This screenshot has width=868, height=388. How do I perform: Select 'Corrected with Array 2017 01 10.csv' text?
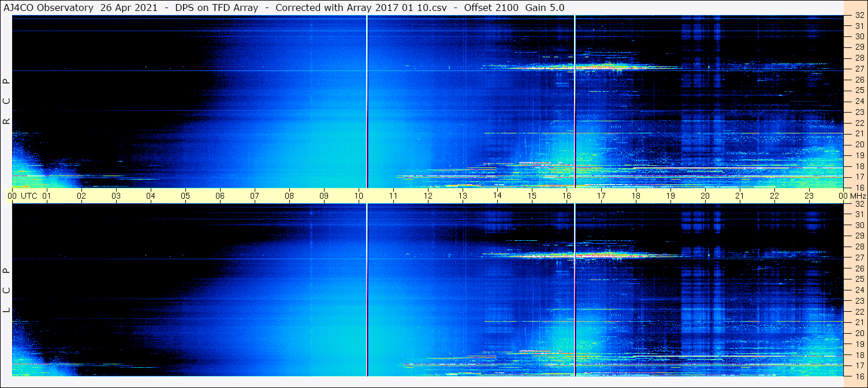(x=361, y=8)
